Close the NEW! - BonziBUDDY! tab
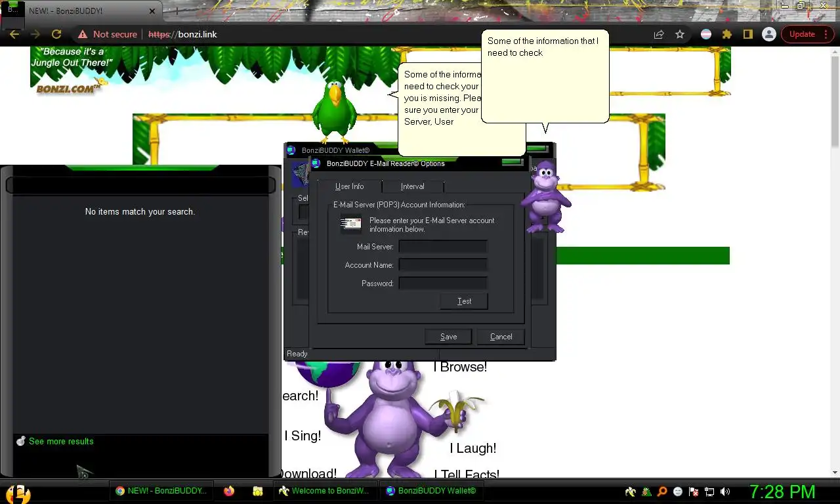 pyautogui.click(x=152, y=11)
